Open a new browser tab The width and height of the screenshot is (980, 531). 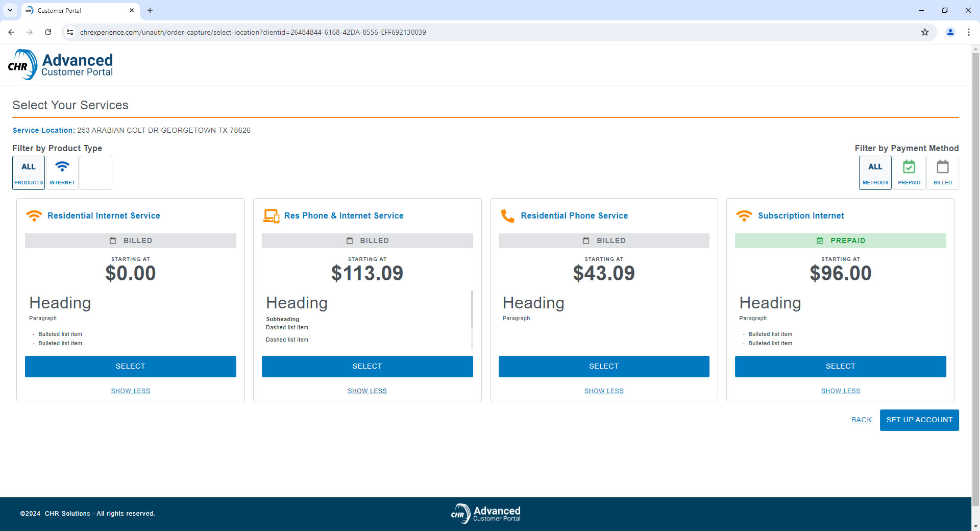click(x=150, y=10)
